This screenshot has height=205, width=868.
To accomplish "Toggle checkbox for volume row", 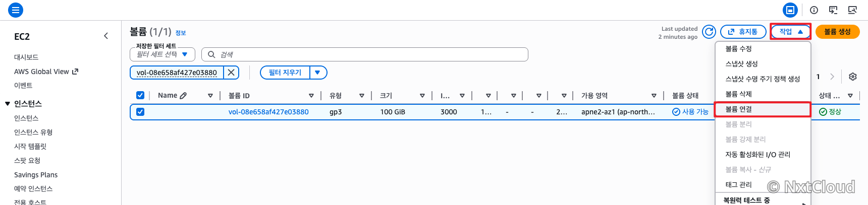I will point(140,112).
